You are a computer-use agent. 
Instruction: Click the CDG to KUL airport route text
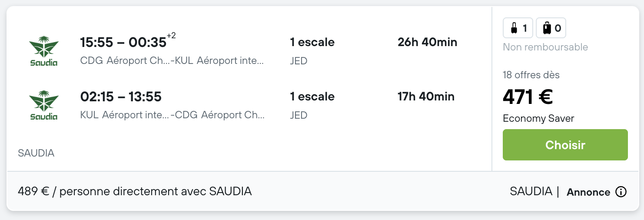pyautogui.click(x=172, y=61)
